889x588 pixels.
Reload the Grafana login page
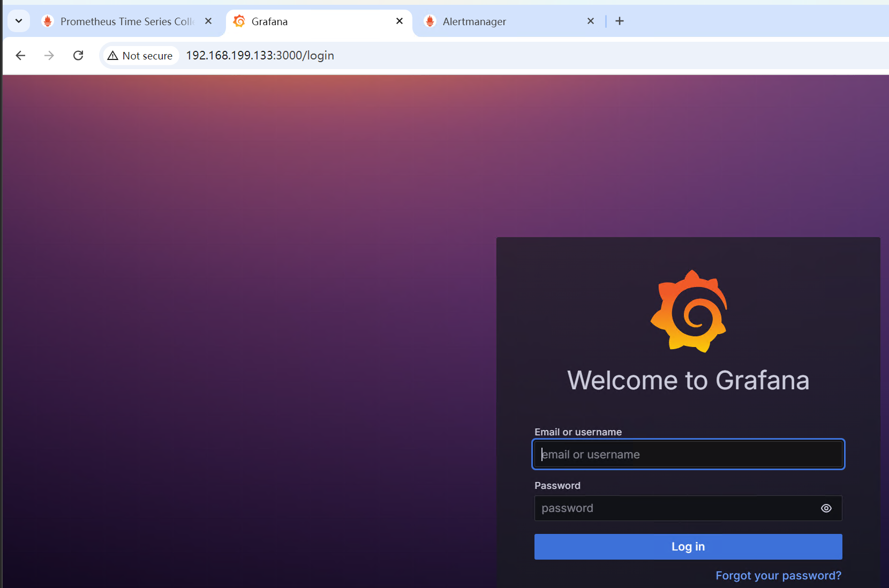click(78, 56)
